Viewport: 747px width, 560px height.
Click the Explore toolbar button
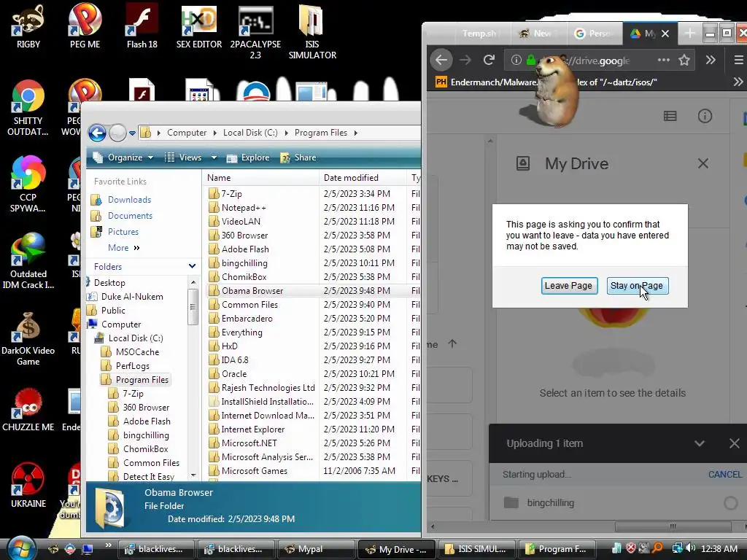point(248,157)
